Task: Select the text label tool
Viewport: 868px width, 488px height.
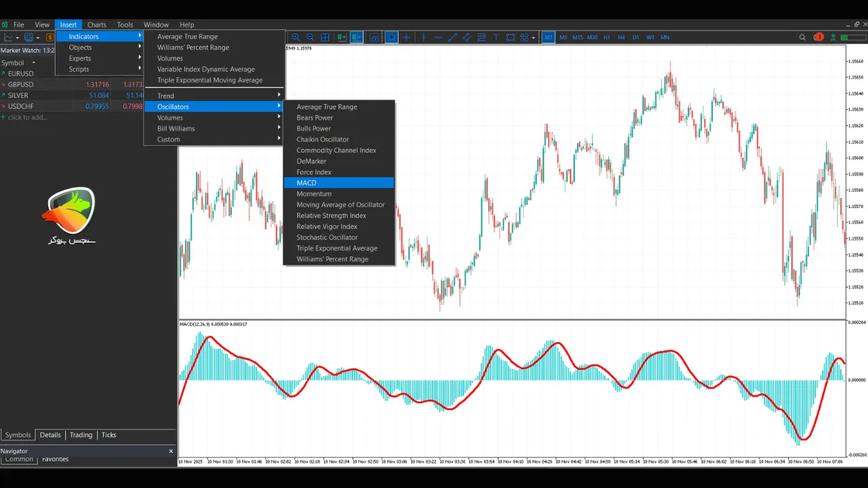Action: tap(496, 37)
